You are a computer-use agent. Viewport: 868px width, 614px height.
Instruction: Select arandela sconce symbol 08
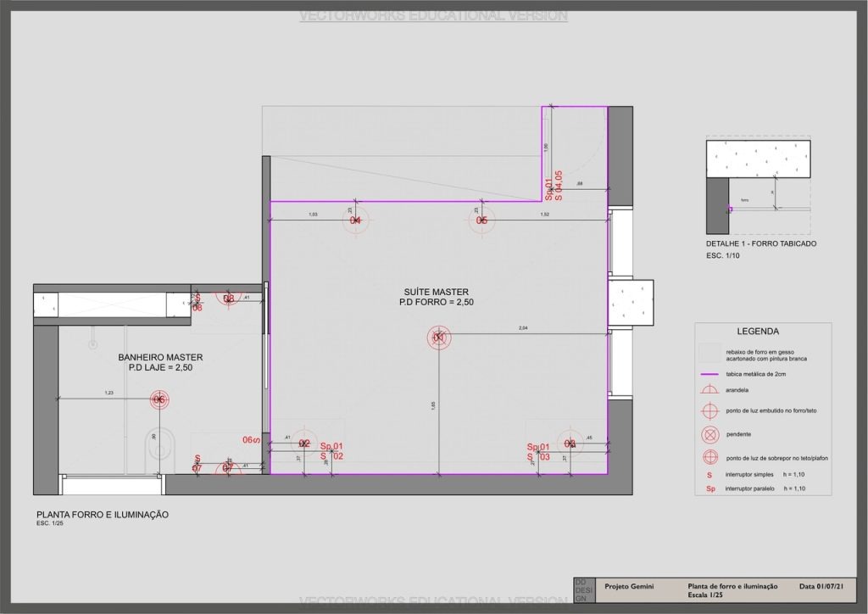click(x=229, y=299)
